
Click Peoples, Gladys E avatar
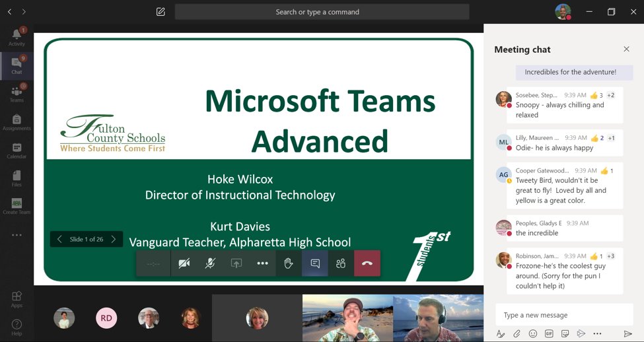tap(503, 227)
